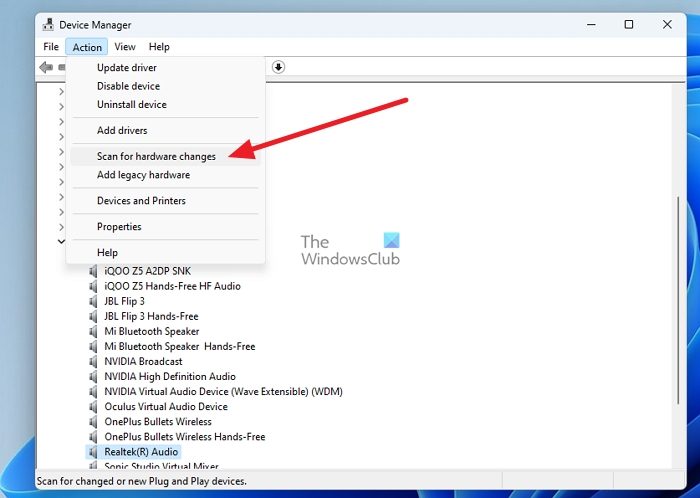
Task: Click the status bar text about Plug and Play
Action: click(142, 481)
